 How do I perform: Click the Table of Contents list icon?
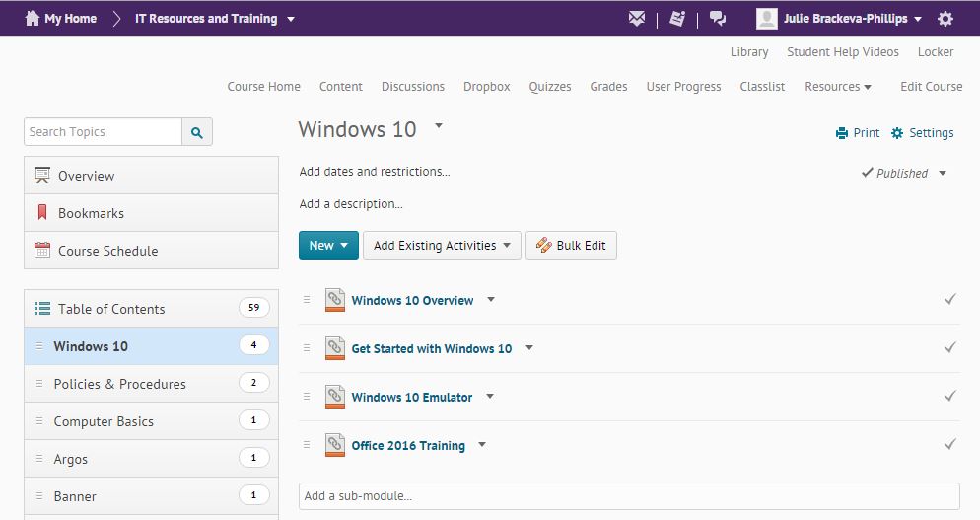point(41,309)
